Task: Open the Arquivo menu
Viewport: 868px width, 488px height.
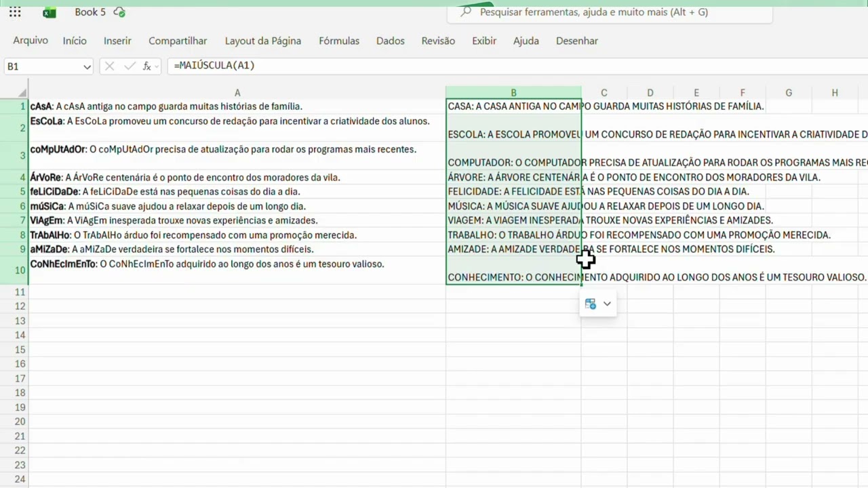Action: (x=31, y=41)
